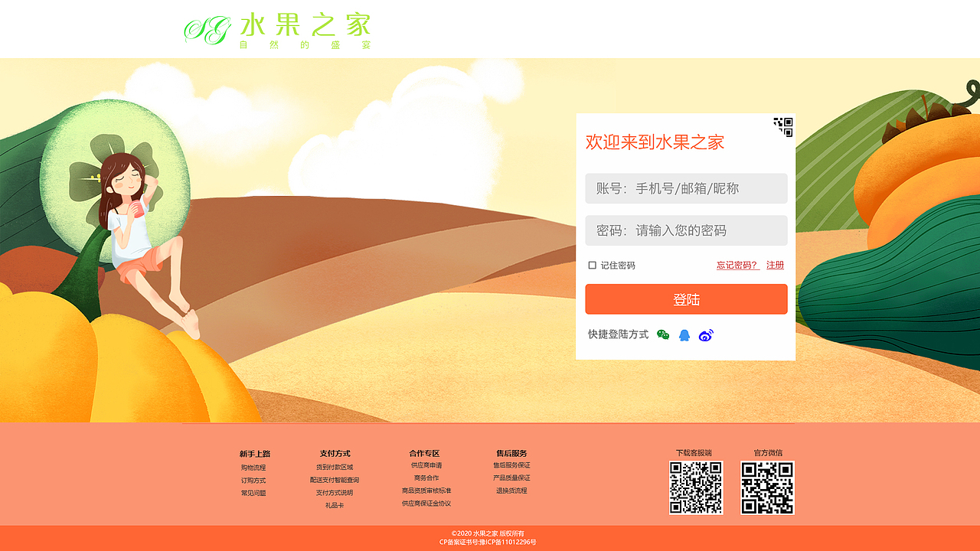This screenshot has height=551, width=980.
Task: Focus the 账号 account input field
Action: coord(686,188)
